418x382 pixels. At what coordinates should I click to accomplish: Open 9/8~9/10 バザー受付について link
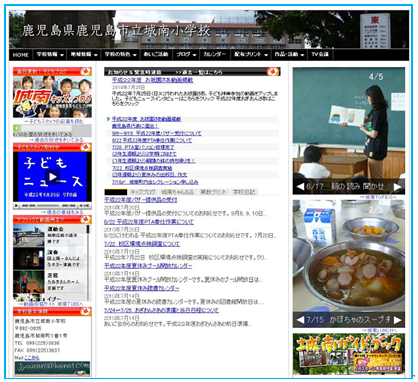pyautogui.click(x=157, y=133)
